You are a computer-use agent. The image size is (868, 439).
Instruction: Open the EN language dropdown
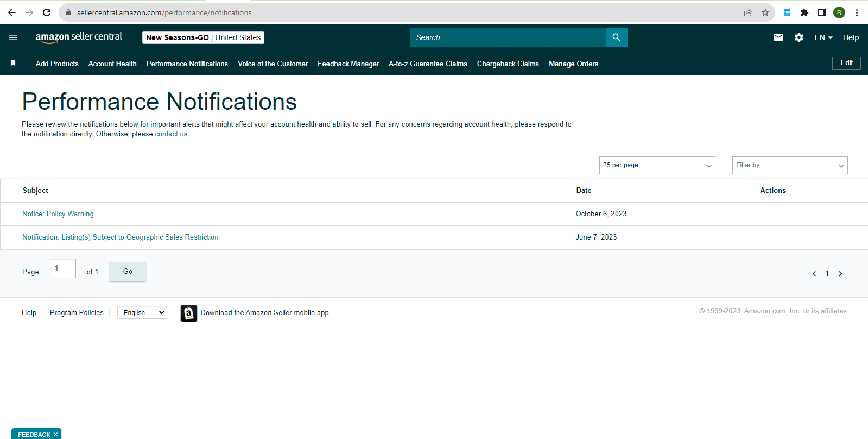823,37
